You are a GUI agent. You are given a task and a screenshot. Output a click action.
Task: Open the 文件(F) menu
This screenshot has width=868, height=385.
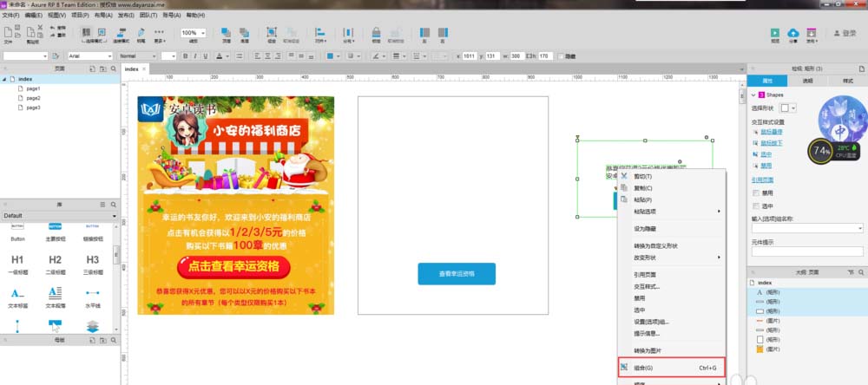(x=11, y=15)
